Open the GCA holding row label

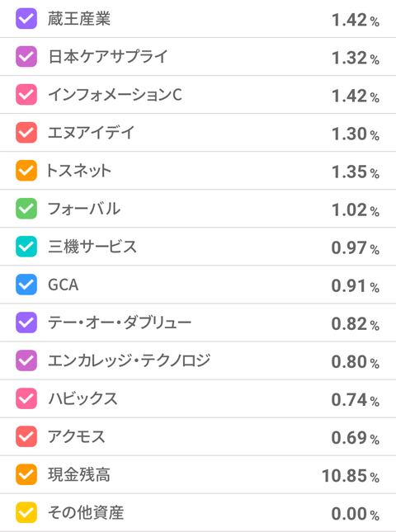64,285
